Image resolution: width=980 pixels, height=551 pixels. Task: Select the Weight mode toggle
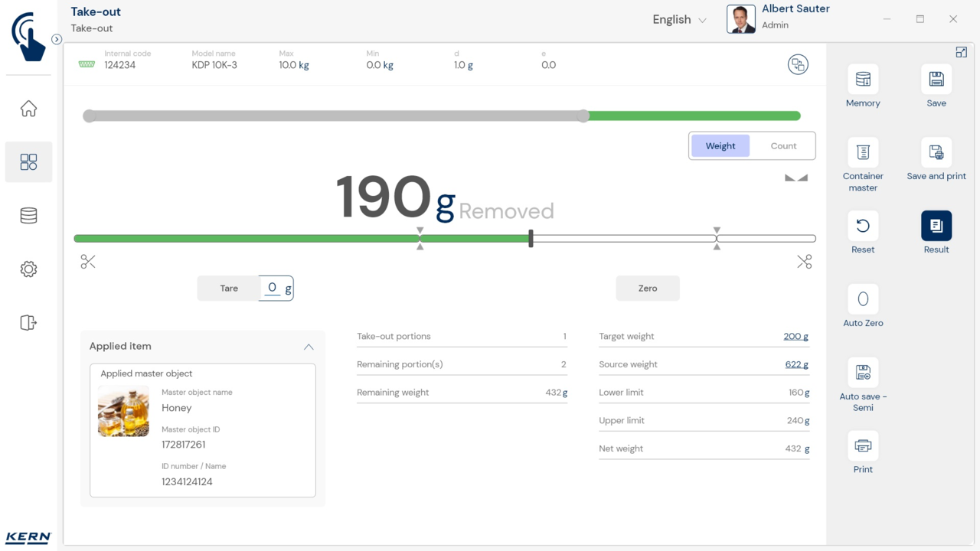(720, 146)
